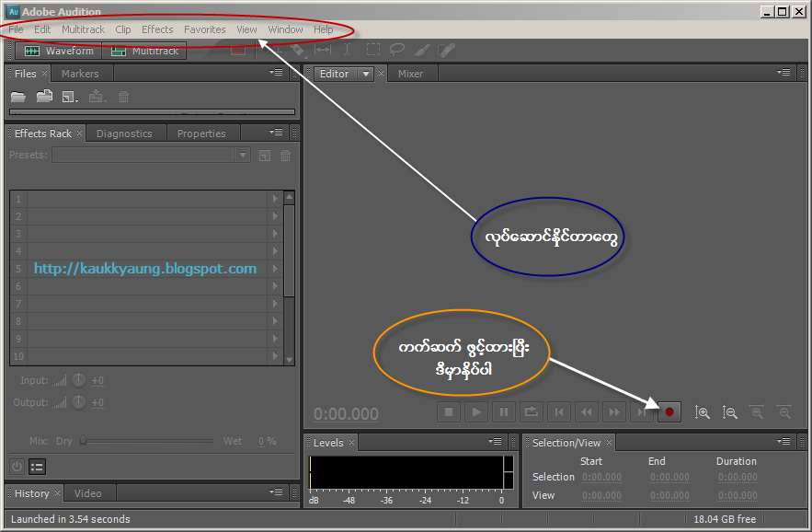This screenshot has height=532, width=812.
Task: Close the Levels panel tab
Action: [x=351, y=442]
